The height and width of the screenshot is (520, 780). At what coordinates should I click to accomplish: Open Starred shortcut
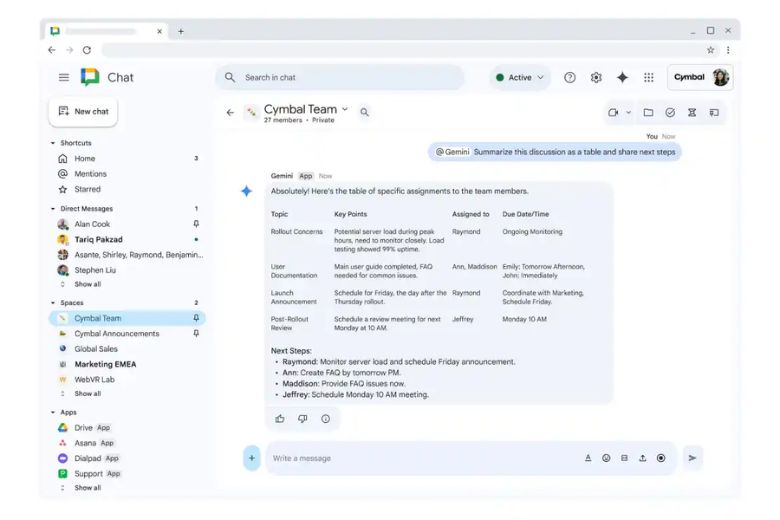[127, 189]
